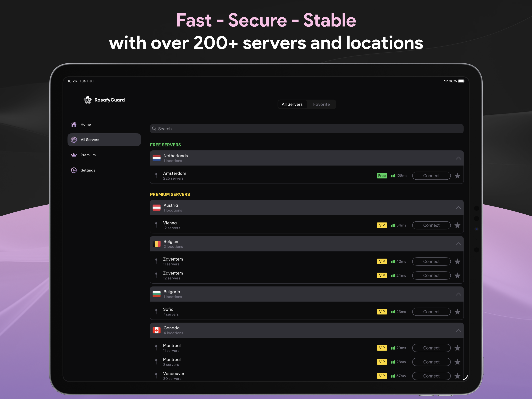Image resolution: width=532 pixels, height=399 pixels.
Task: Click the Settings gear icon
Action: (x=74, y=170)
